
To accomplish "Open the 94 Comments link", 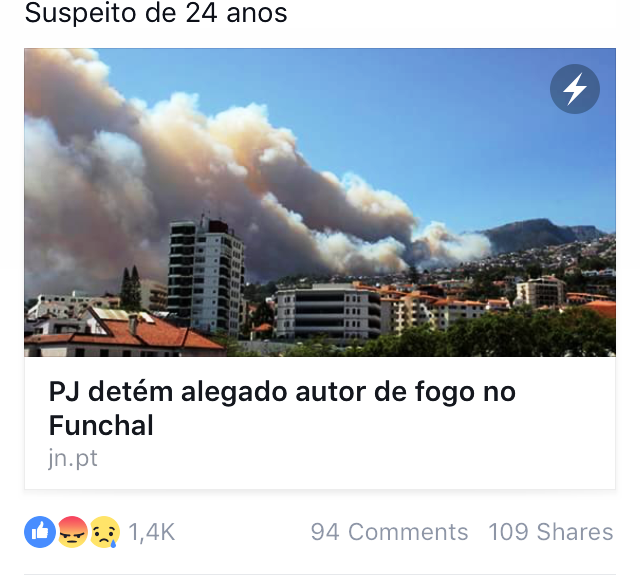I will (x=389, y=532).
